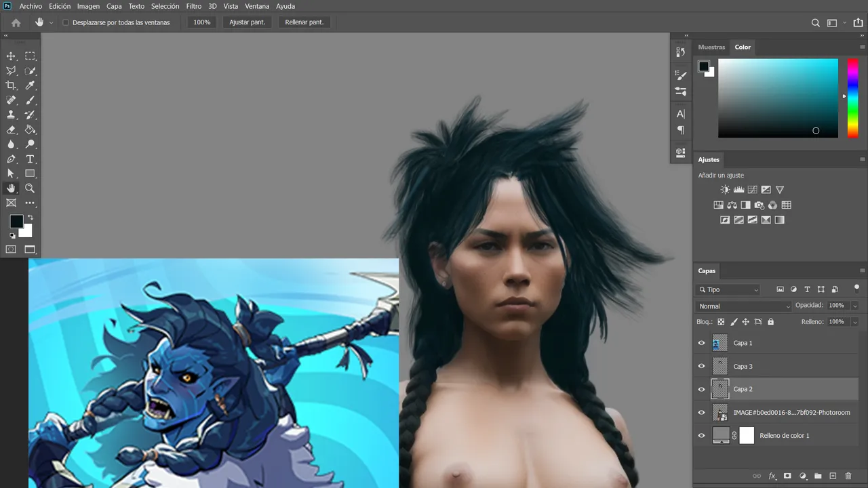Image resolution: width=868 pixels, height=488 pixels.
Task: Open the Filtro menu
Action: coord(194,6)
